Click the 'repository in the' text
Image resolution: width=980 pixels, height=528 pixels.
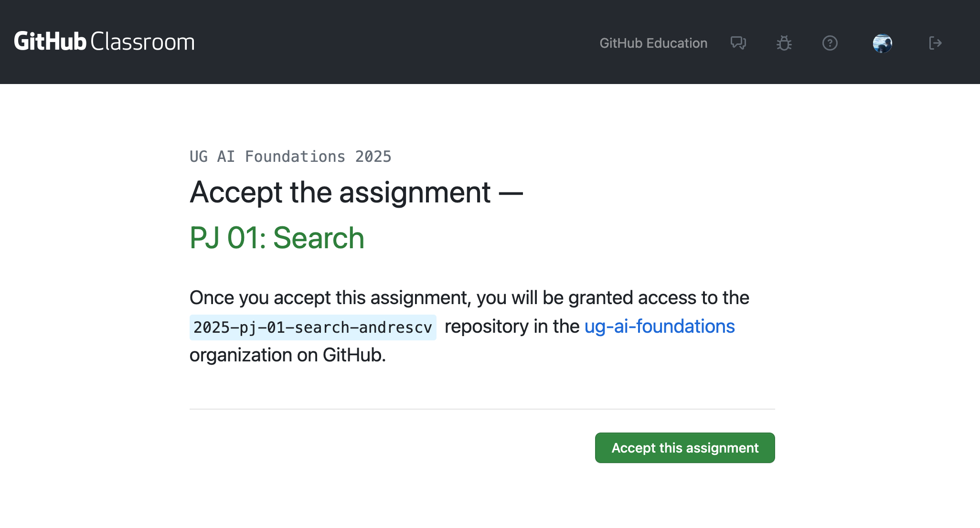click(x=512, y=327)
